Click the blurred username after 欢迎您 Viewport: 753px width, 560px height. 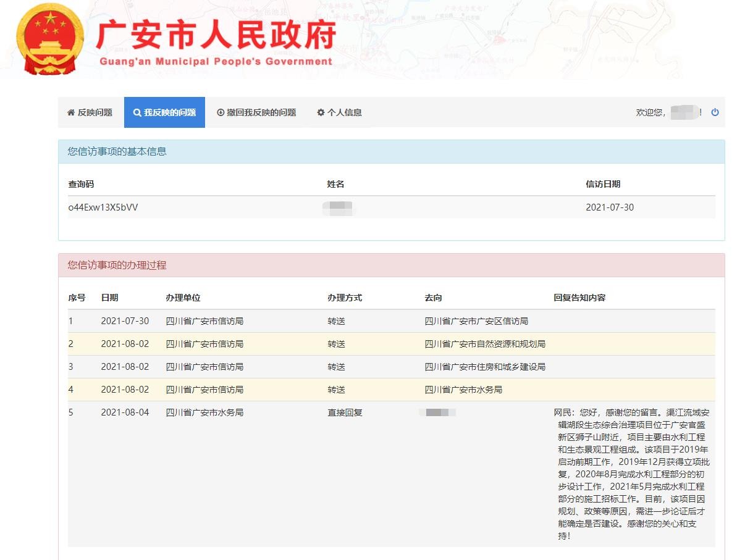[684, 112]
